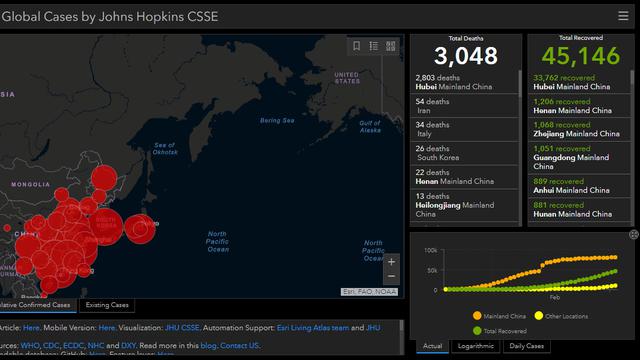Select '1,206 recovered Henan' row

point(580,106)
